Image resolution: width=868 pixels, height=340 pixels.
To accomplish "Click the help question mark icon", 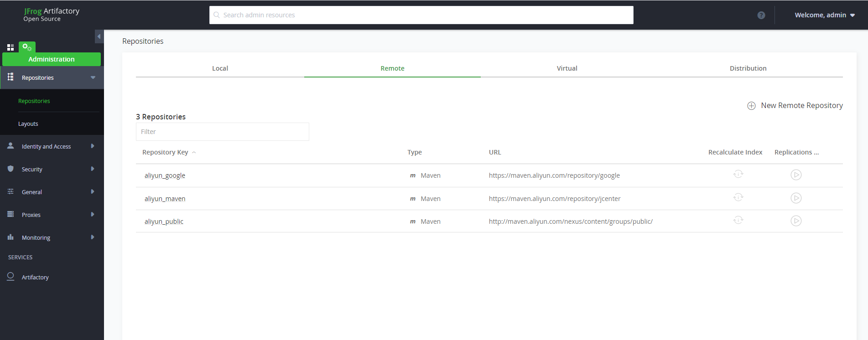I will click(761, 15).
